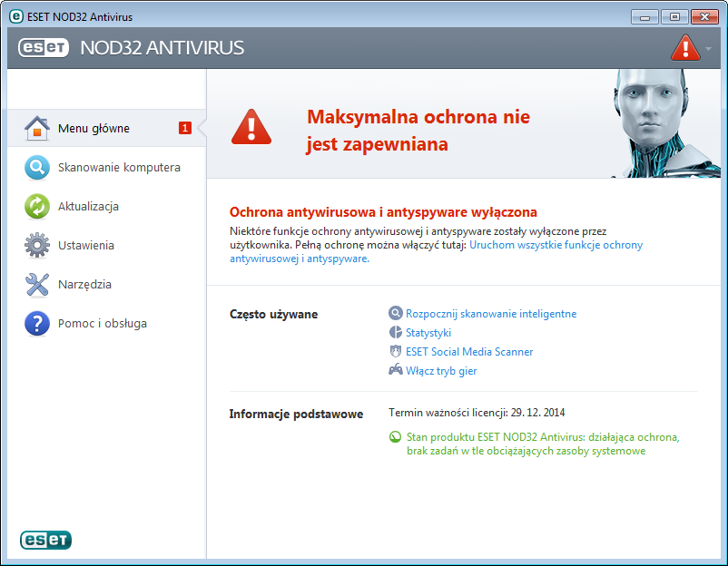Click the gear icon for Ustawienia
728x566 pixels.
point(37,246)
